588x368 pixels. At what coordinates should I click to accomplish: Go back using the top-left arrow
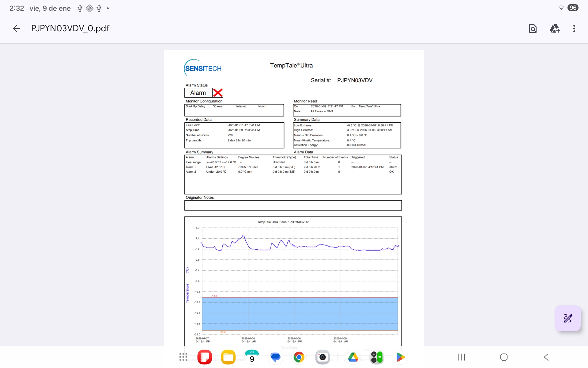[17, 29]
